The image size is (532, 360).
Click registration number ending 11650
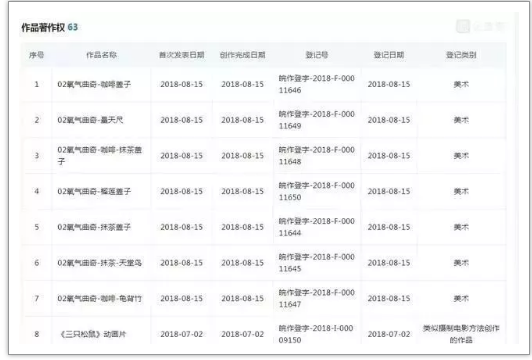317,191
